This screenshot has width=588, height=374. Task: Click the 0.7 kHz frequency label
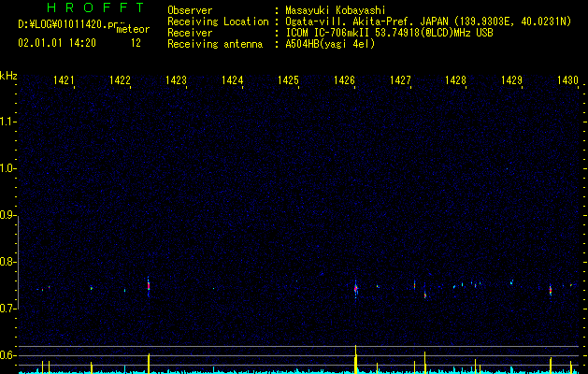point(7,309)
